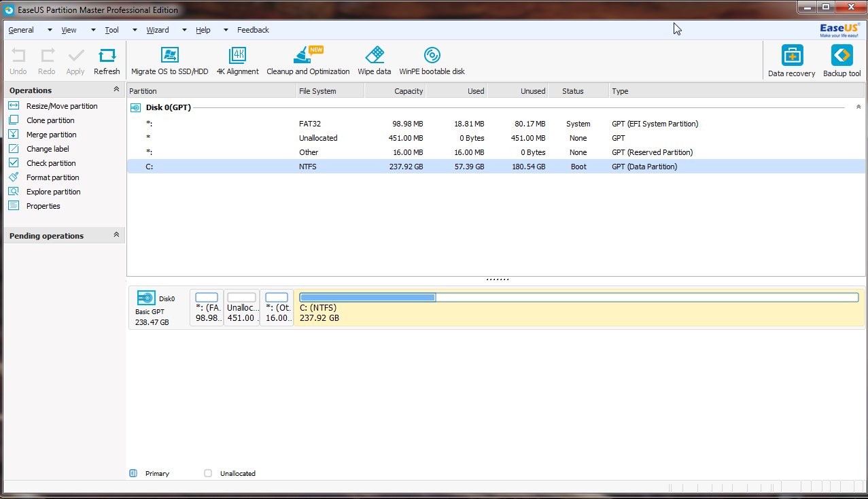The width and height of the screenshot is (868, 499).
Task: Collapse the Pending operations panel
Action: pos(116,235)
